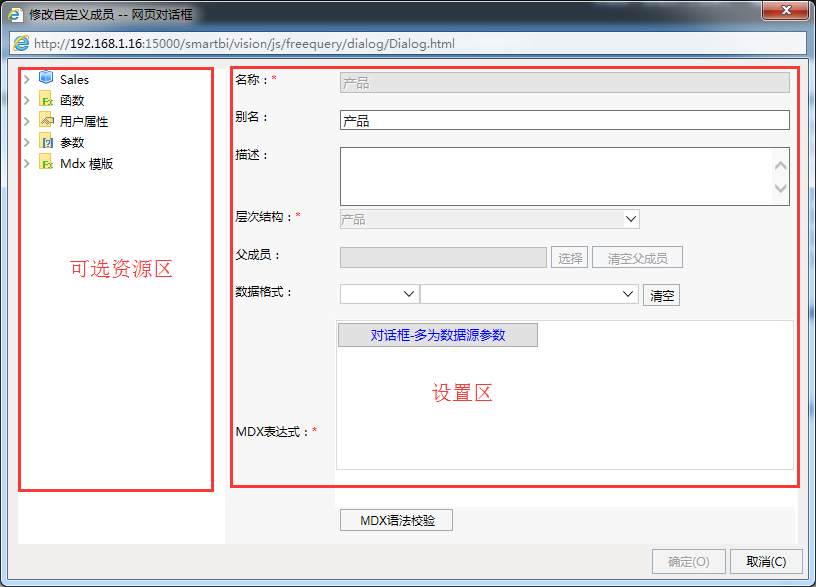Click the 确定(O) button

point(688,562)
